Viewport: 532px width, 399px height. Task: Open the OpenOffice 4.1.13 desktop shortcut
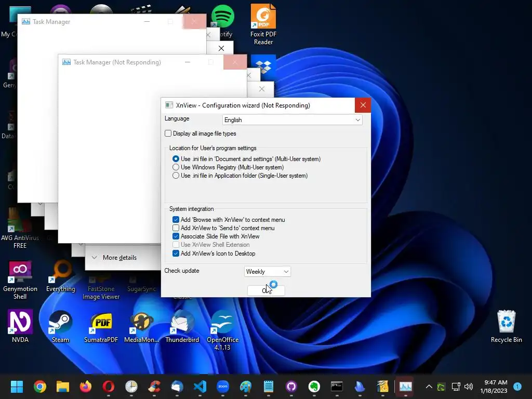(x=222, y=330)
